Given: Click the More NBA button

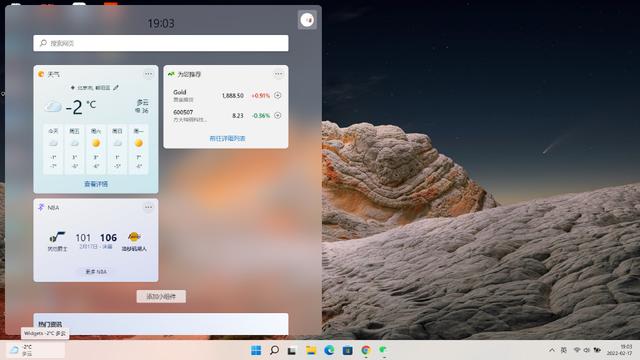Looking at the screenshot, I should [x=96, y=271].
